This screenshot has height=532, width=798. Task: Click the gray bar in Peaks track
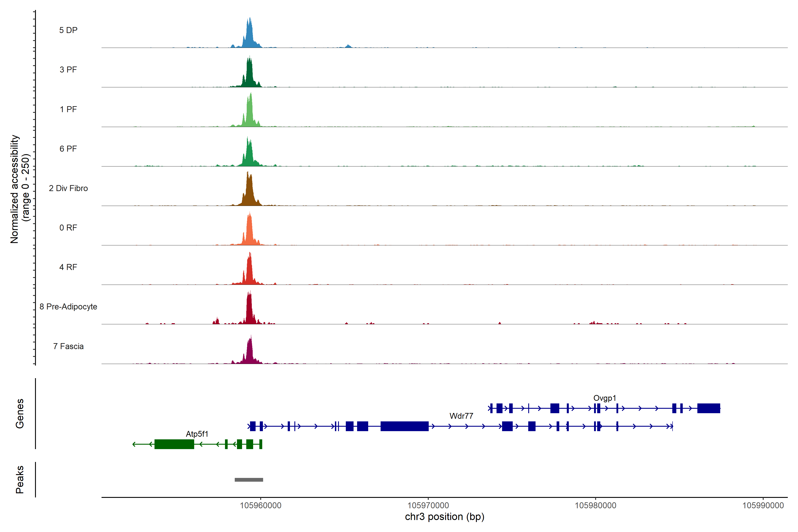pos(249,480)
